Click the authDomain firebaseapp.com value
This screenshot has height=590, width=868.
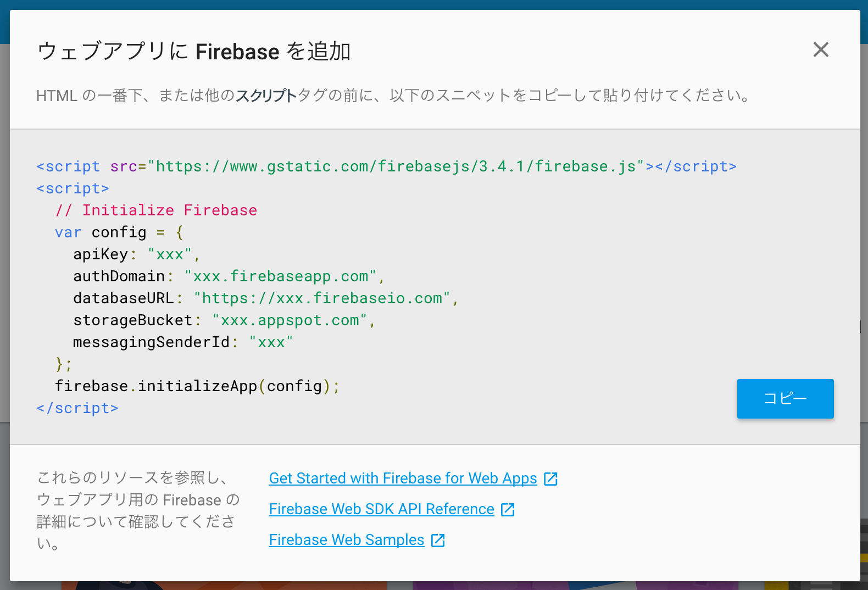coord(280,276)
